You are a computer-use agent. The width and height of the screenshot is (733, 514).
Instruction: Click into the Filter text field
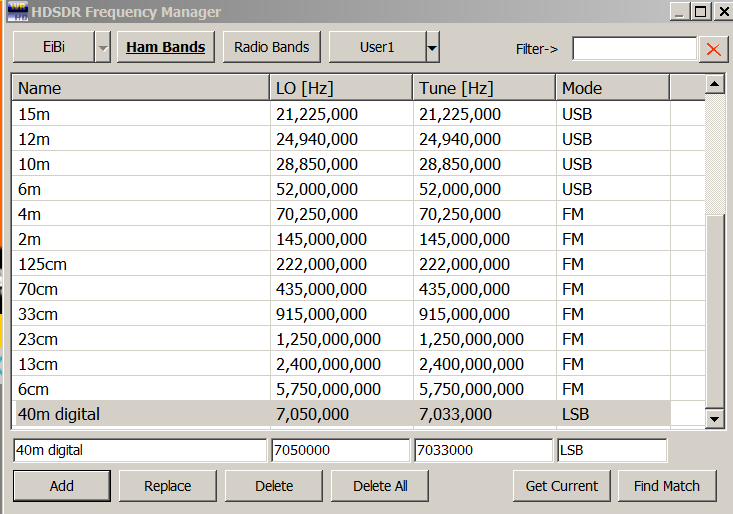635,49
